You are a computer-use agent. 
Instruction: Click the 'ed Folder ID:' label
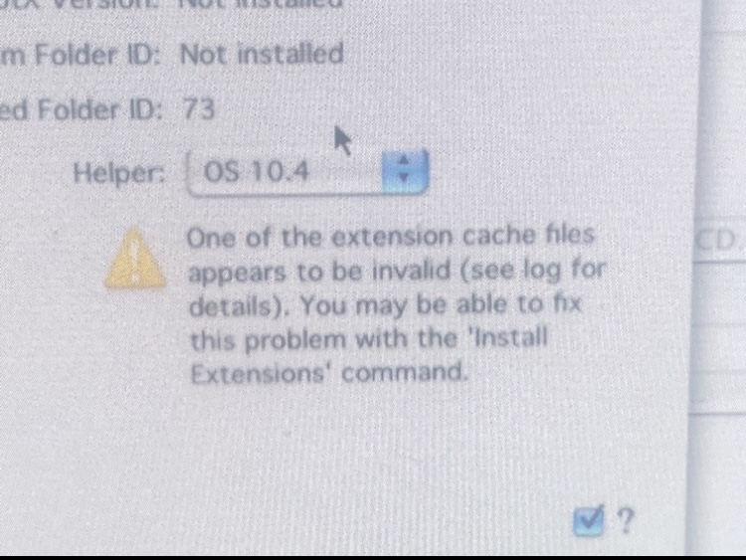[81, 109]
